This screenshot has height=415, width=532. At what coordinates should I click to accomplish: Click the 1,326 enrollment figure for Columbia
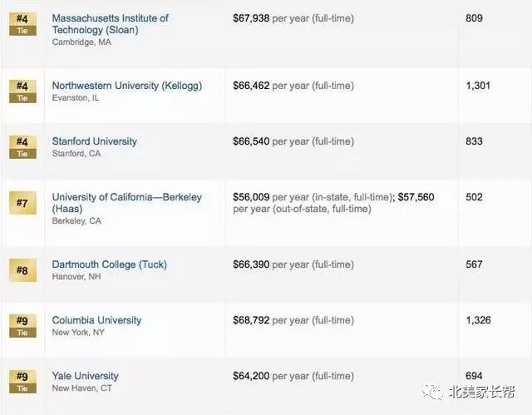(478, 320)
